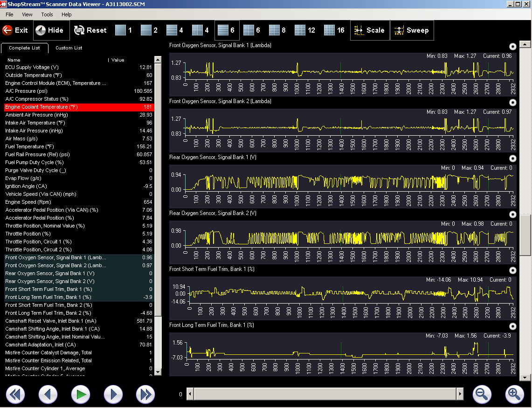
Task: Open the Tools menu
Action: [47, 14]
